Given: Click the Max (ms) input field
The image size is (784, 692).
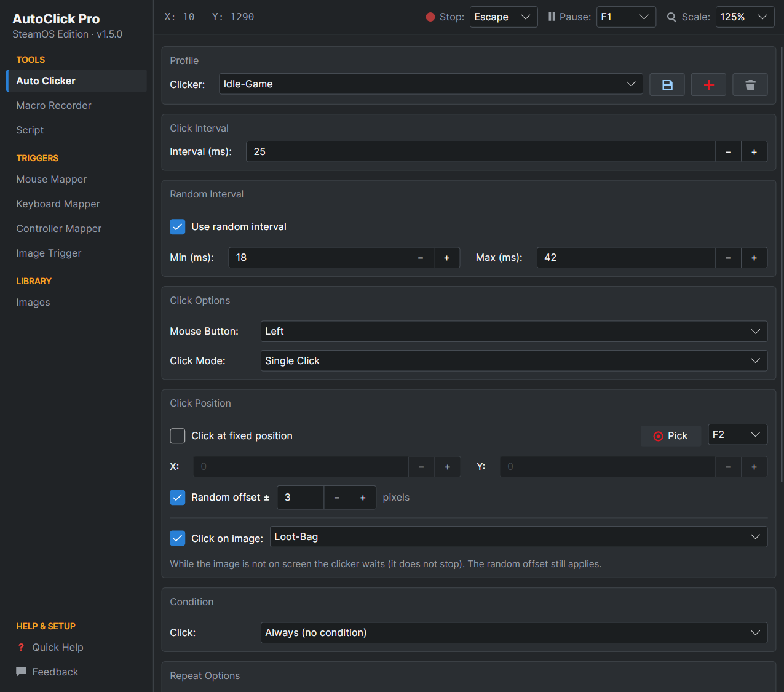Looking at the screenshot, I should [x=626, y=258].
